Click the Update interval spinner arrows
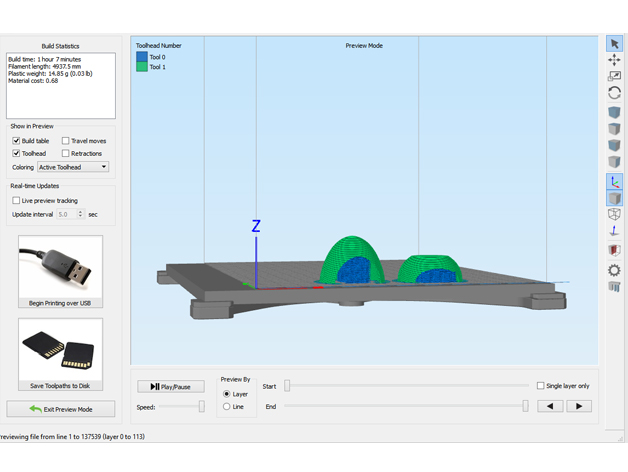The height and width of the screenshot is (472, 628). [x=80, y=214]
